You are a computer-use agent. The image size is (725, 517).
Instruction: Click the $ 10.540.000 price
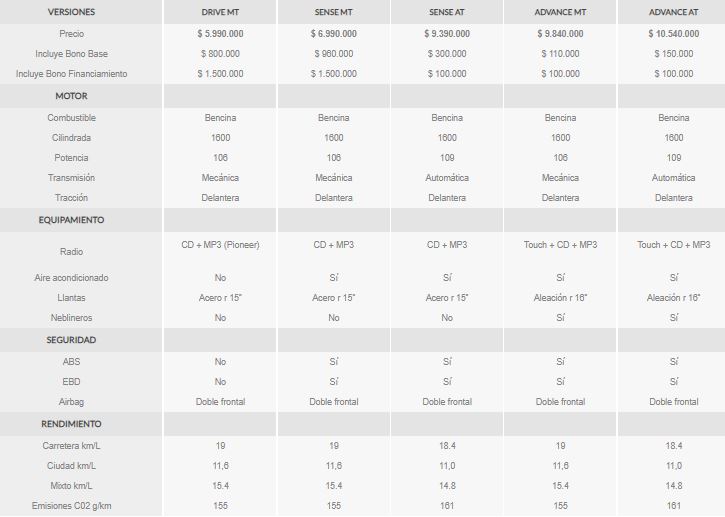674,34
